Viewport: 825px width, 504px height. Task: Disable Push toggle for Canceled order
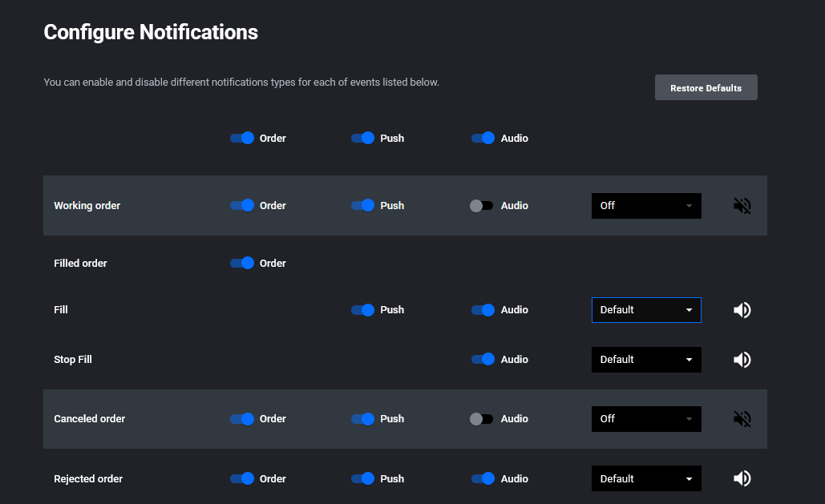(x=362, y=419)
